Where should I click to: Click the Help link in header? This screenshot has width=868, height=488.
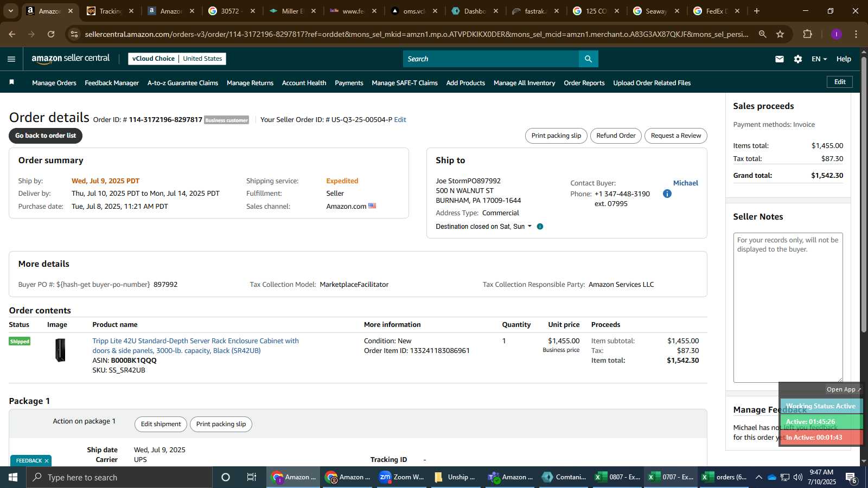click(844, 59)
